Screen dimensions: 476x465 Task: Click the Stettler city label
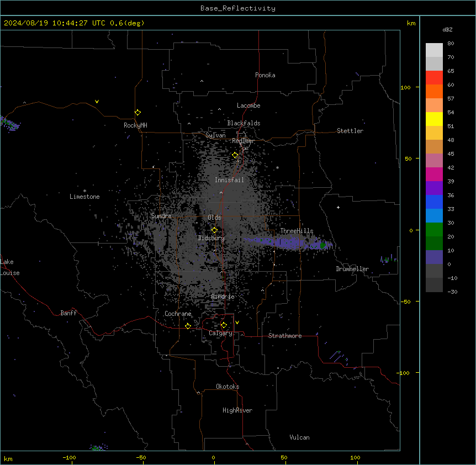coord(350,131)
